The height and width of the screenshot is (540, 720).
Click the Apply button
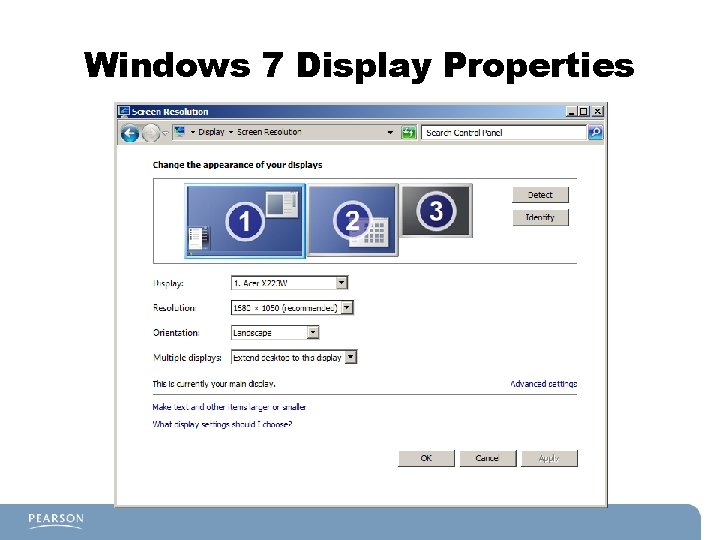pos(549,458)
